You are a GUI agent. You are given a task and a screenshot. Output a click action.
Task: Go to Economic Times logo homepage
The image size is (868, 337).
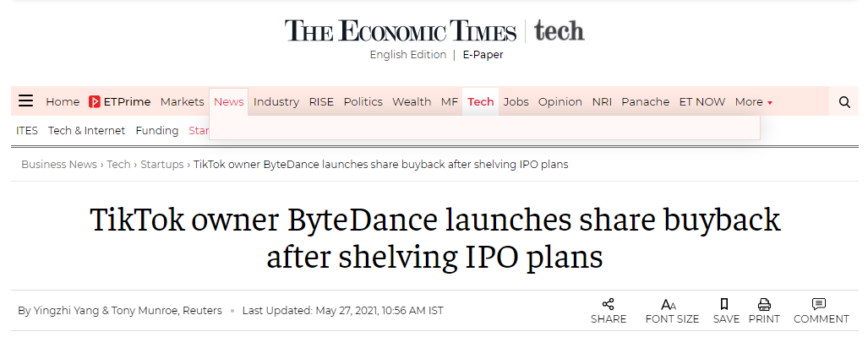(x=401, y=31)
